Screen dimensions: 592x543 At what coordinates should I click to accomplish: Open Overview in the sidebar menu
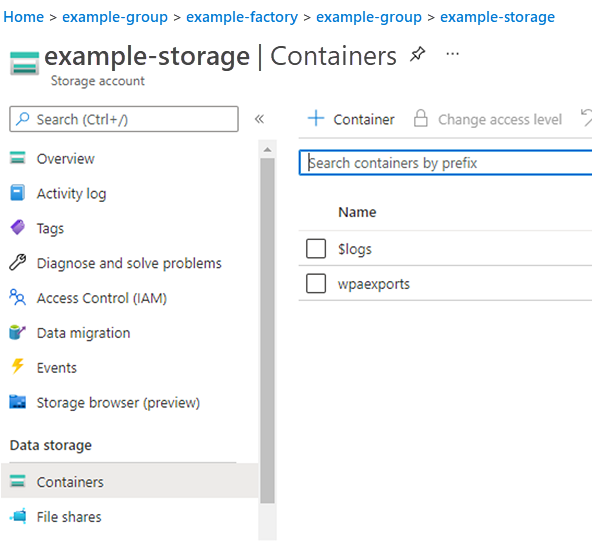(65, 159)
